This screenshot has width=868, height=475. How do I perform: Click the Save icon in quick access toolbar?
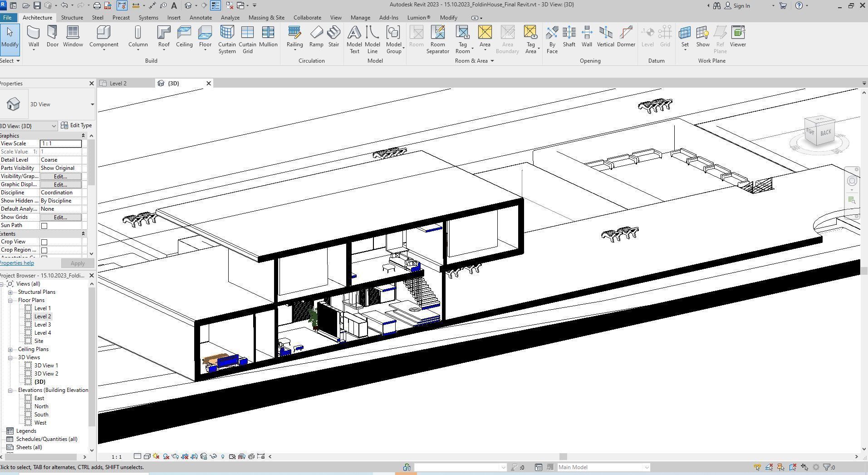tap(37, 5)
